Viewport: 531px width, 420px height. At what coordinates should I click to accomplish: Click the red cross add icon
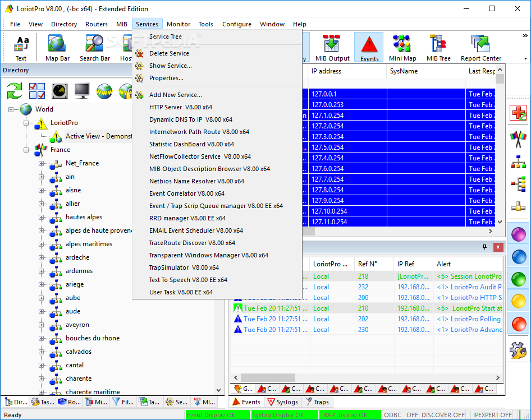(518, 113)
